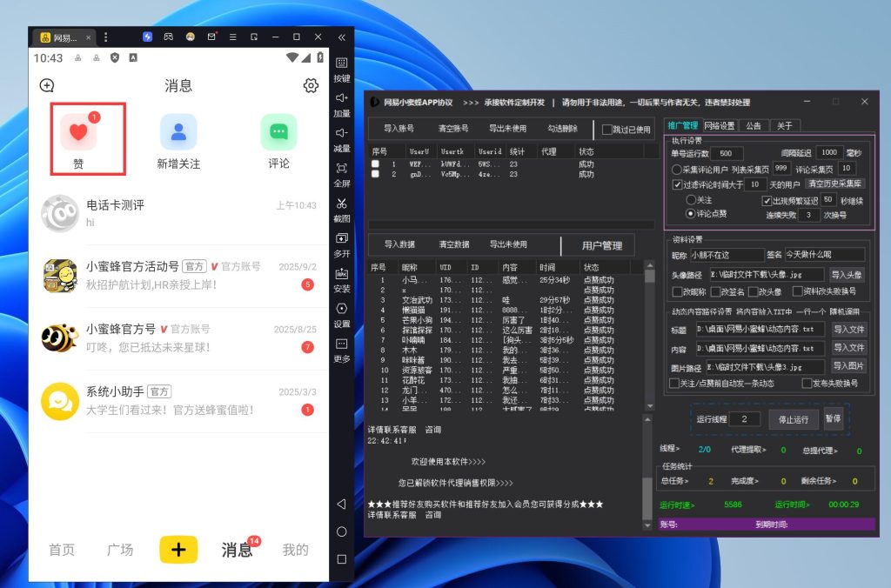Select the 采集评论用户 radio option
Viewport: 891px width, 588px height.
(678, 169)
